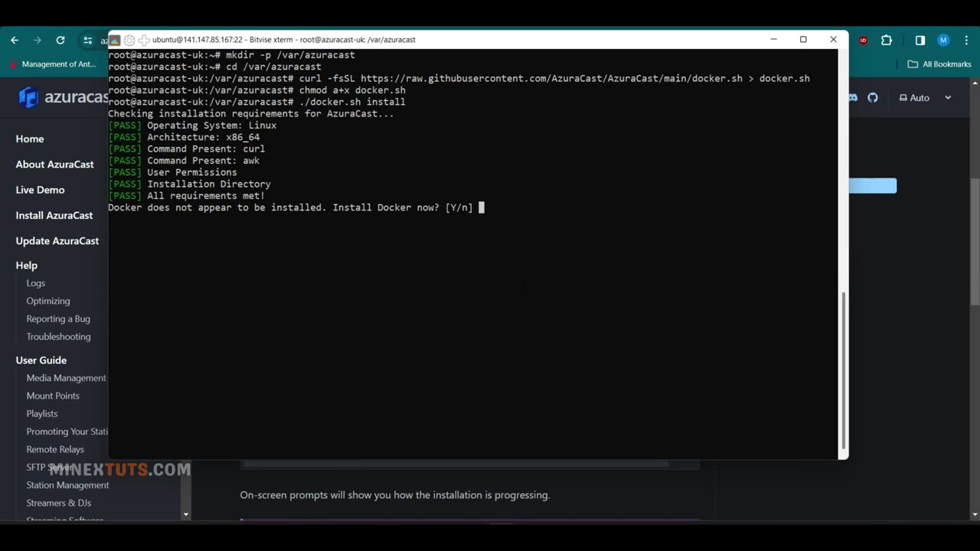The width and height of the screenshot is (980, 551).
Task: Open the GitHub icon link
Action: coord(873,97)
